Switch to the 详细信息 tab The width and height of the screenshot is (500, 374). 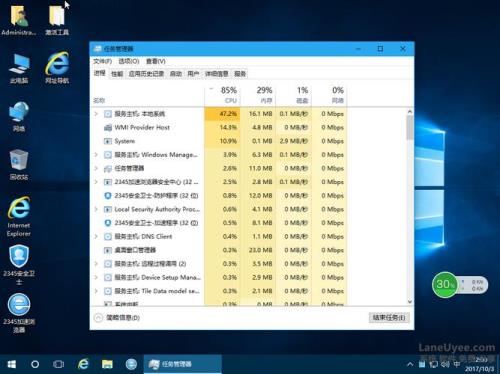(217, 74)
